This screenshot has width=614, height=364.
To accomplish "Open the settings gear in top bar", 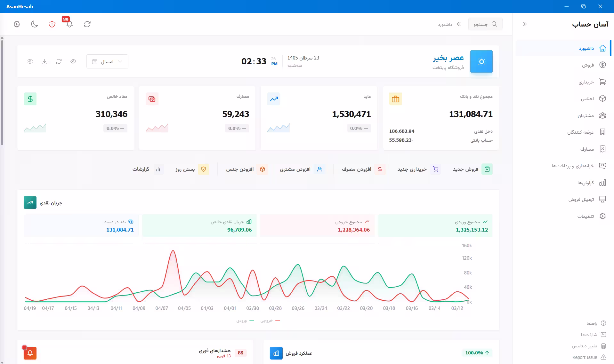I will pyautogui.click(x=17, y=24).
